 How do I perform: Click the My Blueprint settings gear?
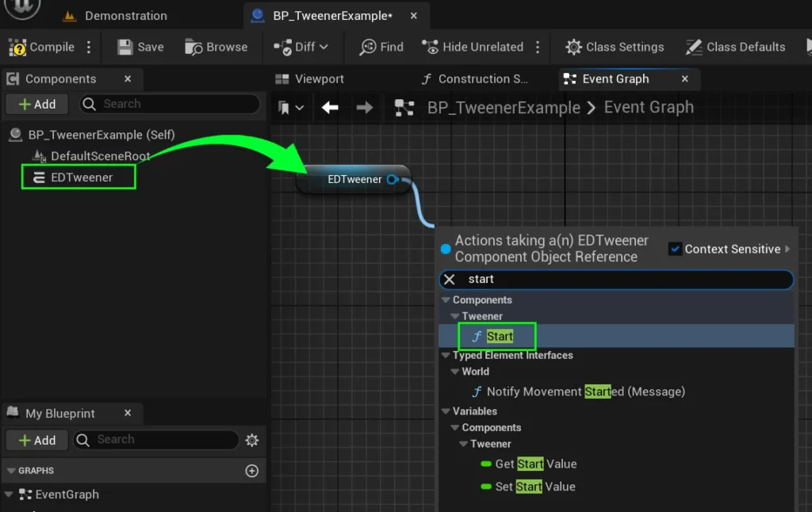(252, 440)
